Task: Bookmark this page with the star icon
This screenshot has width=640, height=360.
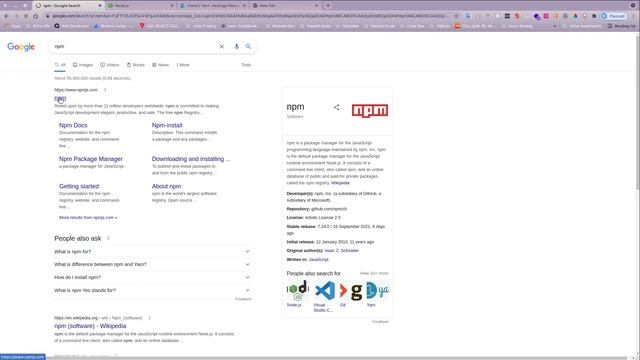Action: 456,16
